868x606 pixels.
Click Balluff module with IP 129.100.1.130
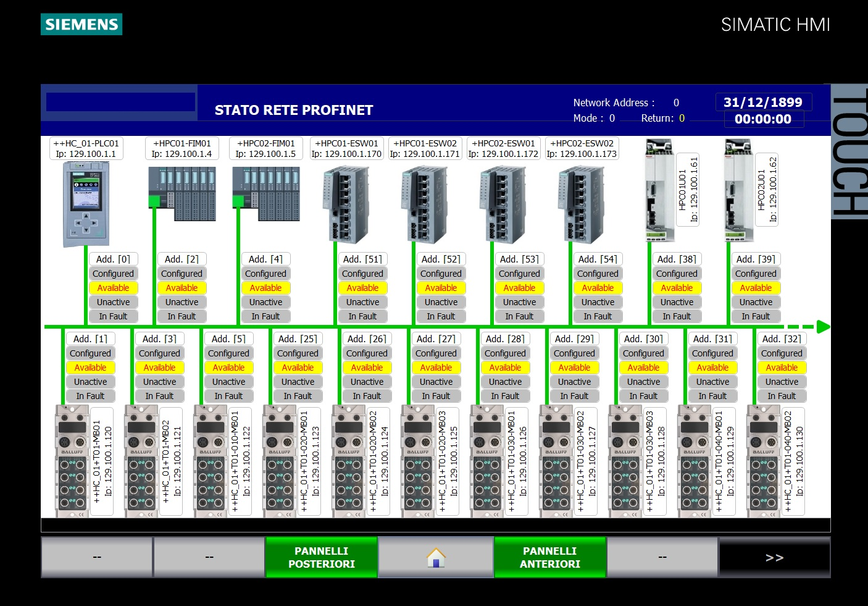pos(764,460)
